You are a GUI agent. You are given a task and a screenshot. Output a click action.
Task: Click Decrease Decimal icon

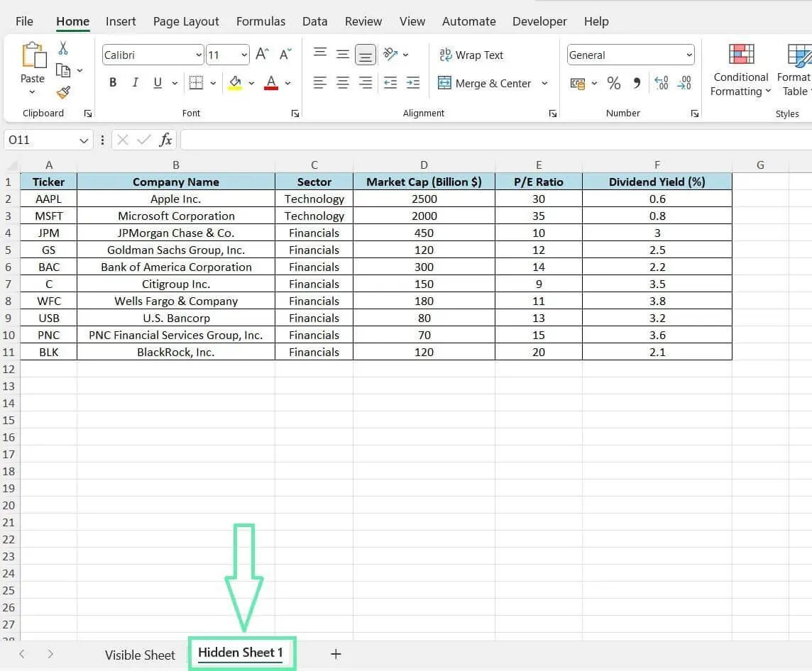point(684,83)
